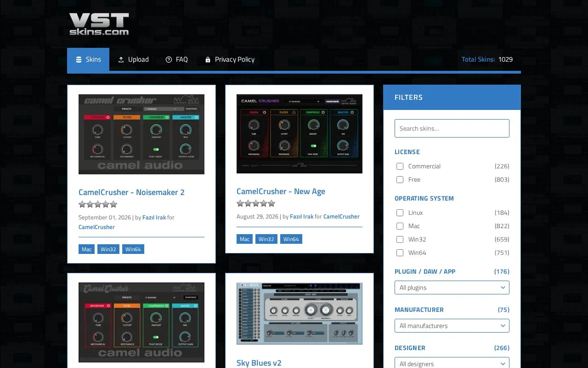Click the database icon in Skins tab

tap(79, 59)
